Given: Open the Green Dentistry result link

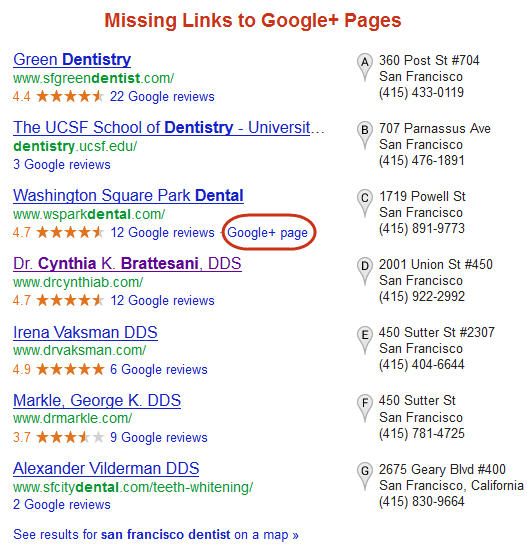Looking at the screenshot, I should point(72,59).
